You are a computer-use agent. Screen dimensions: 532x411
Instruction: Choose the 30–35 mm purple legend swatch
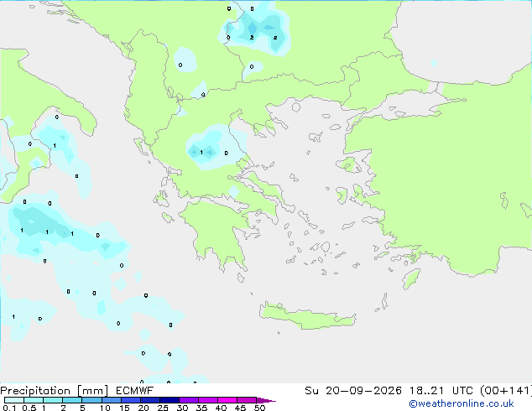(x=189, y=400)
